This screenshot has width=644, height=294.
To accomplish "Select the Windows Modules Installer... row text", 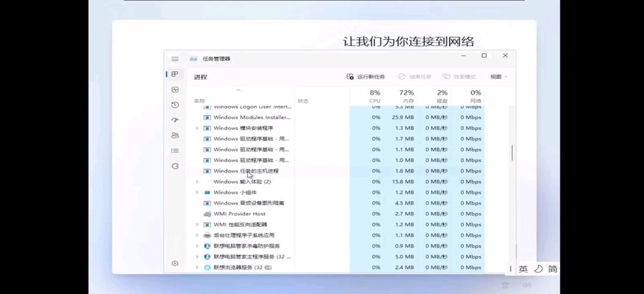I will point(252,118).
